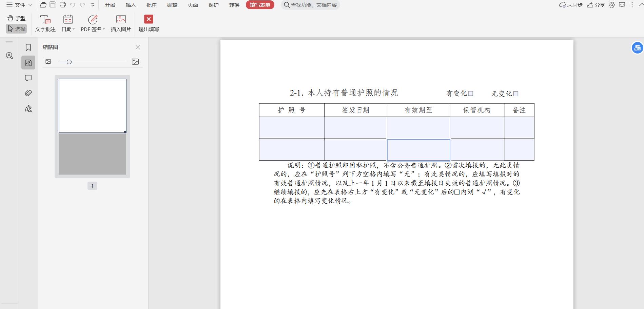Activate the 选择 selection tool
Image resolution: width=644 pixels, height=309 pixels.
(x=16, y=28)
